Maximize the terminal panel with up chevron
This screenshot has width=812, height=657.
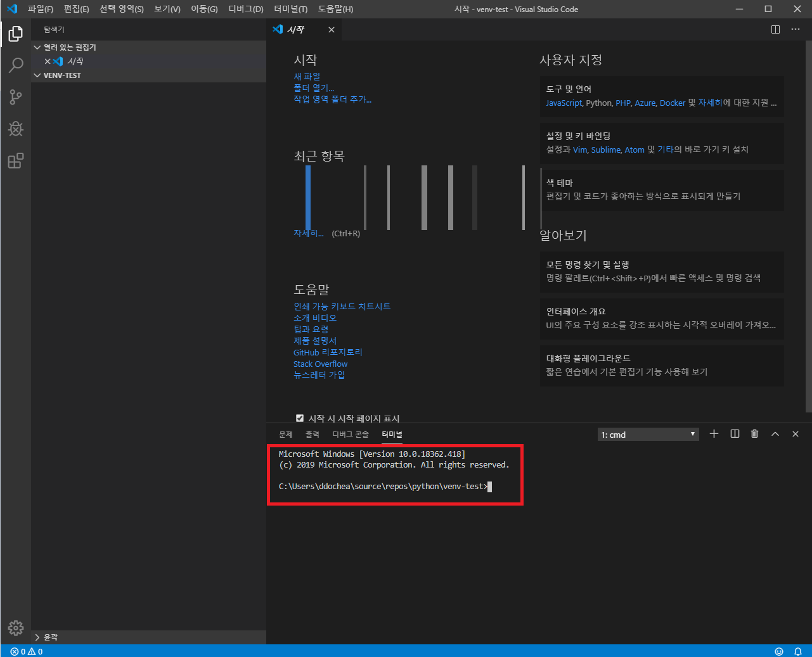tap(775, 434)
